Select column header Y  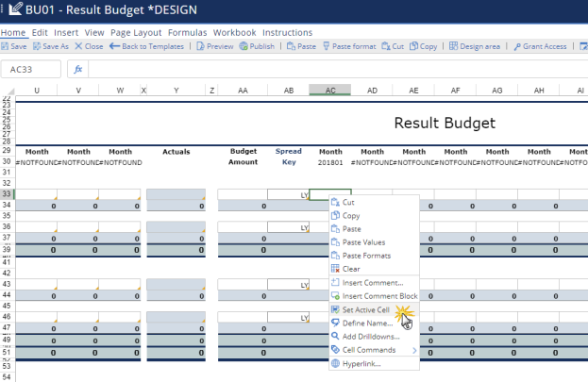[x=176, y=91]
